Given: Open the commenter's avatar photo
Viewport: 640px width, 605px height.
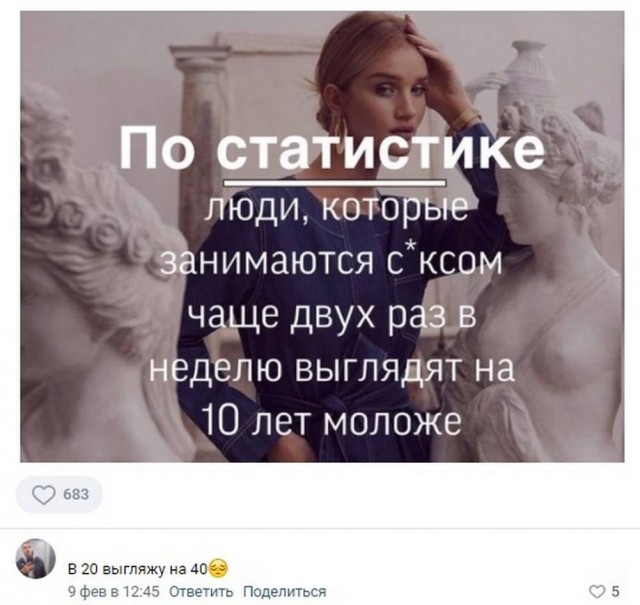Looking at the screenshot, I should click(x=36, y=559).
